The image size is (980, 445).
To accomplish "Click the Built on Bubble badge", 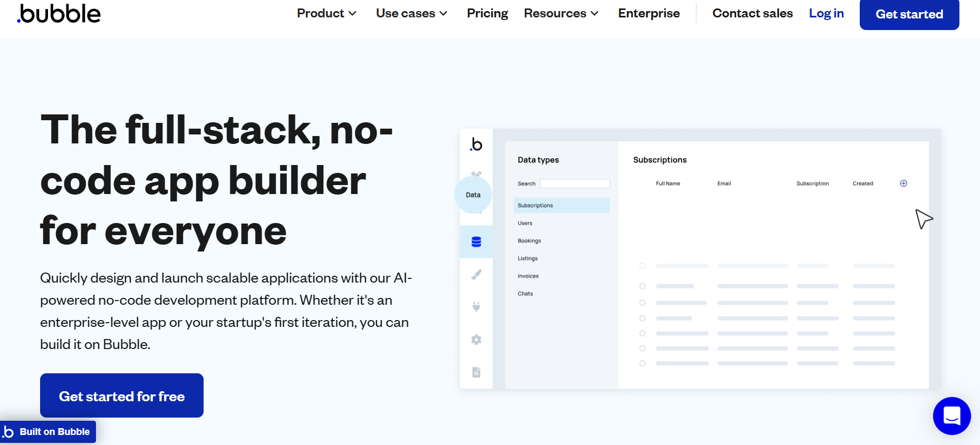I will (48, 432).
